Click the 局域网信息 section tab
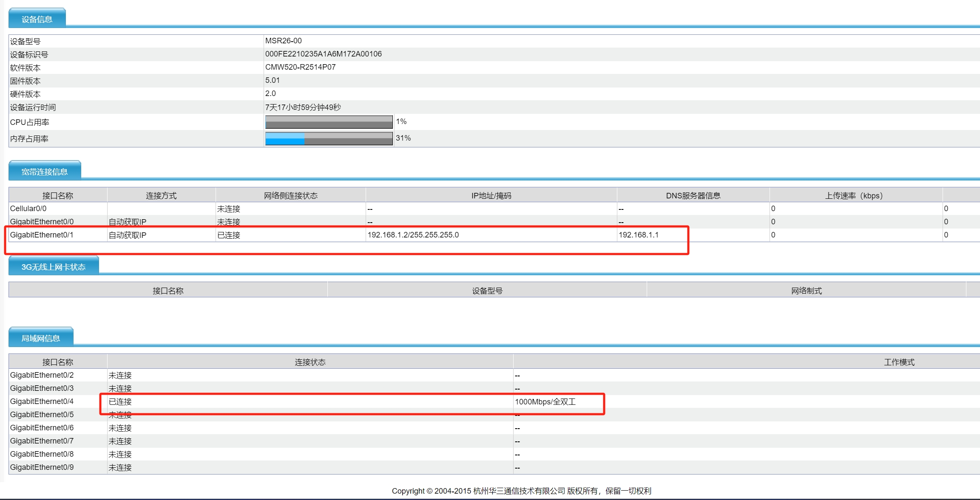The height and width of the screenshot is (500, 980). pyautogui.click(x=41, y=338)
